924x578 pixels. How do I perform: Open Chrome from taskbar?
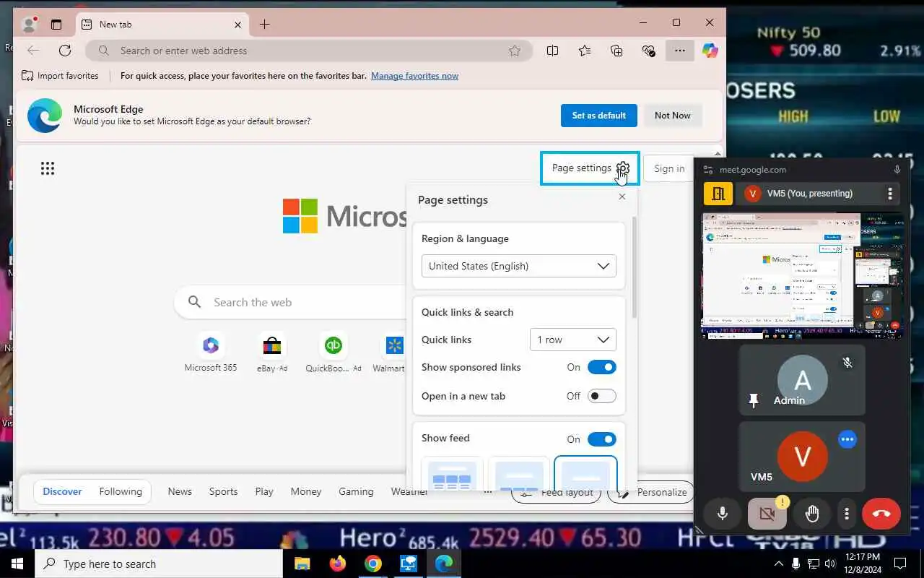coord(372,564)
